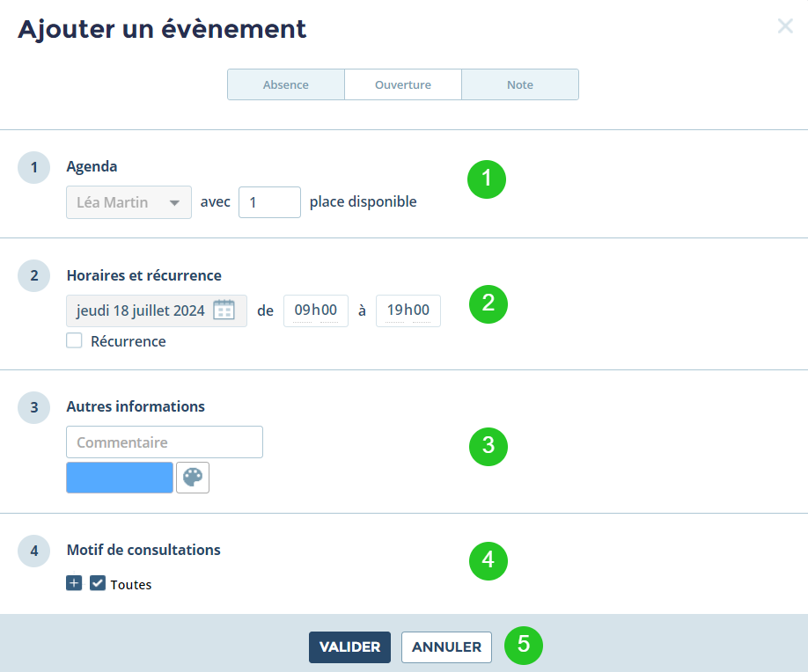Click the Commentaire text field
This screenshot has width=808, height=672.
pos(165,442)
